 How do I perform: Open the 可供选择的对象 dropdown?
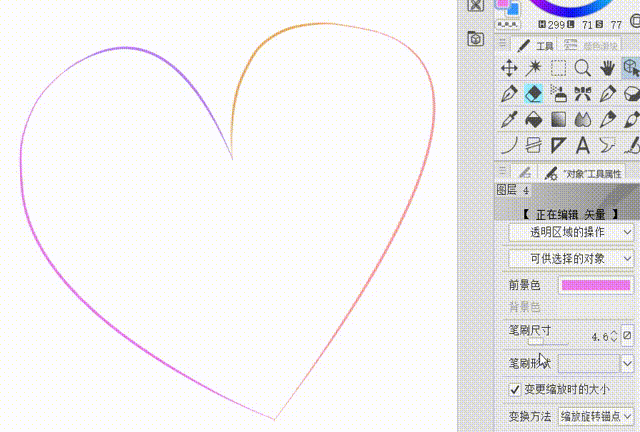(571, 259)
